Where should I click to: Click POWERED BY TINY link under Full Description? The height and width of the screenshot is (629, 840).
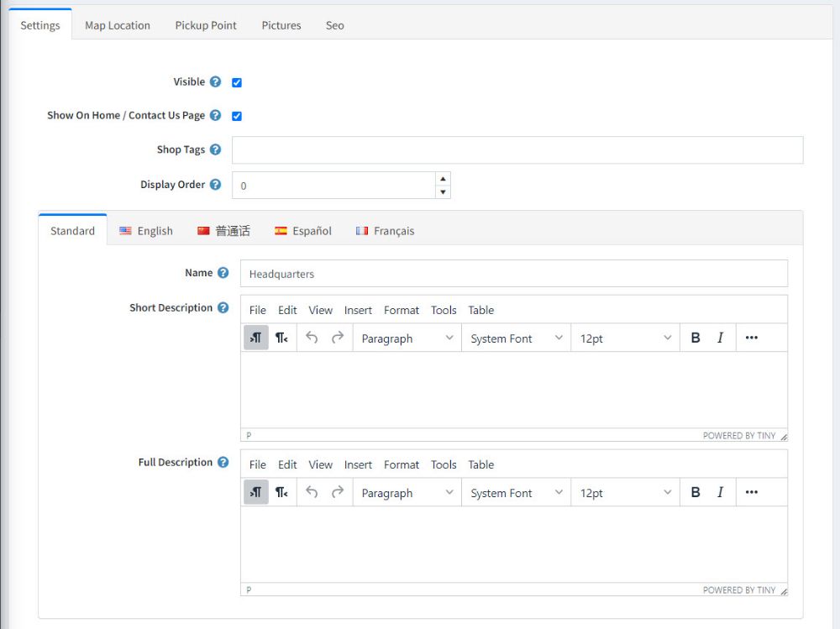click(x=739, y=590)
